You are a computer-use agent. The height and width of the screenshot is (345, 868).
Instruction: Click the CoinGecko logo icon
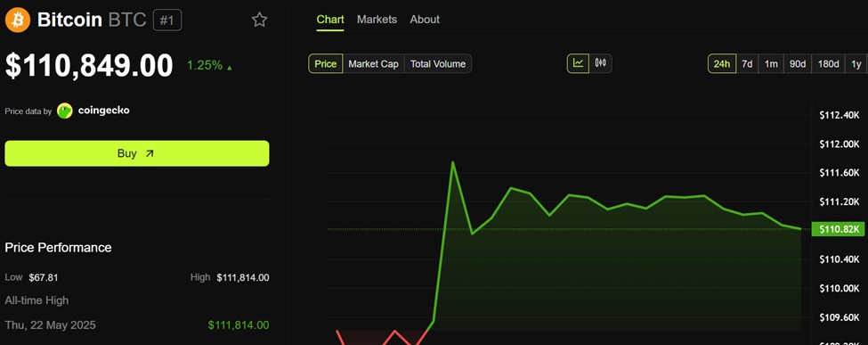click(65, 111)
